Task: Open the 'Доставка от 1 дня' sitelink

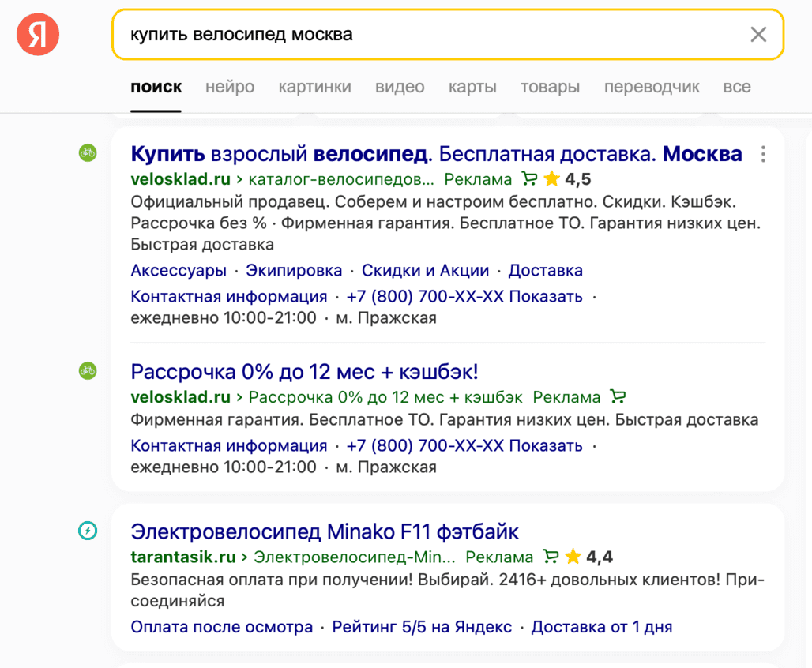Action: (x=602, y=627)
